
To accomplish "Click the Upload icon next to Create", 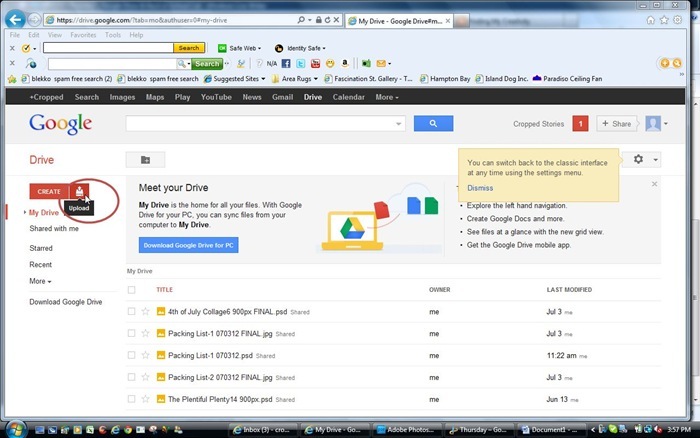I will point(79,191).
